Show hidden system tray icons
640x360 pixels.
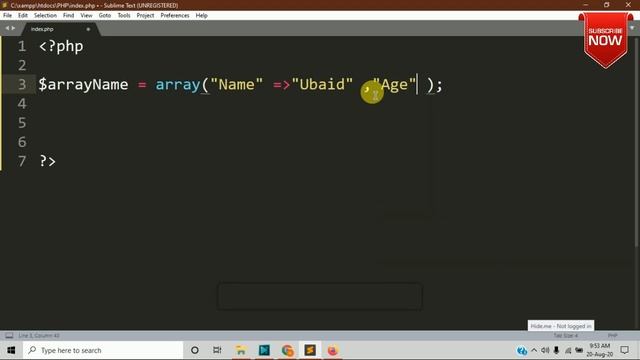(534, 350)
